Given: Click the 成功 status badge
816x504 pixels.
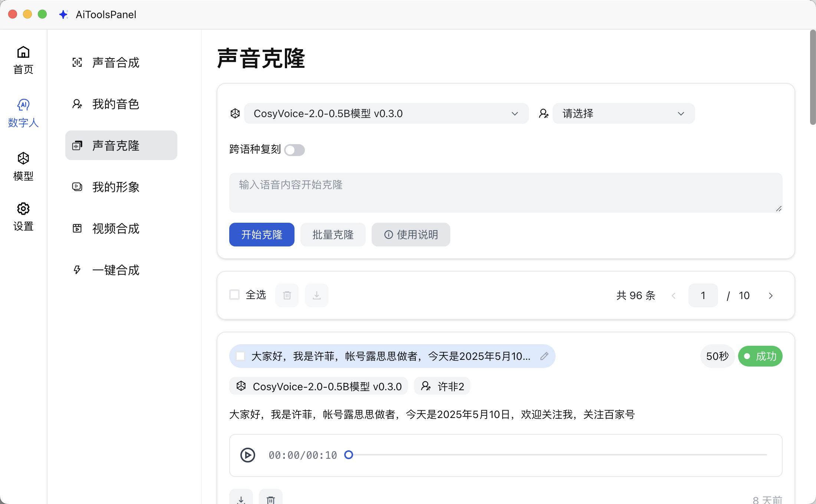Looking at the screenshot, I should coord(760,356).
